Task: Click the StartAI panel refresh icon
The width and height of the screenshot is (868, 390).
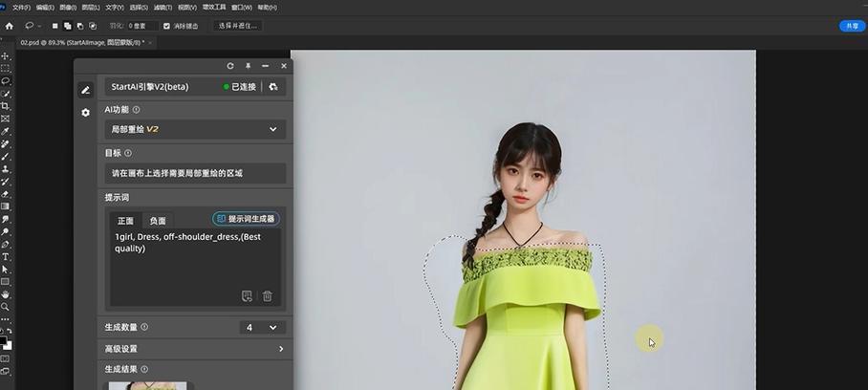Action: click(230, 66)
